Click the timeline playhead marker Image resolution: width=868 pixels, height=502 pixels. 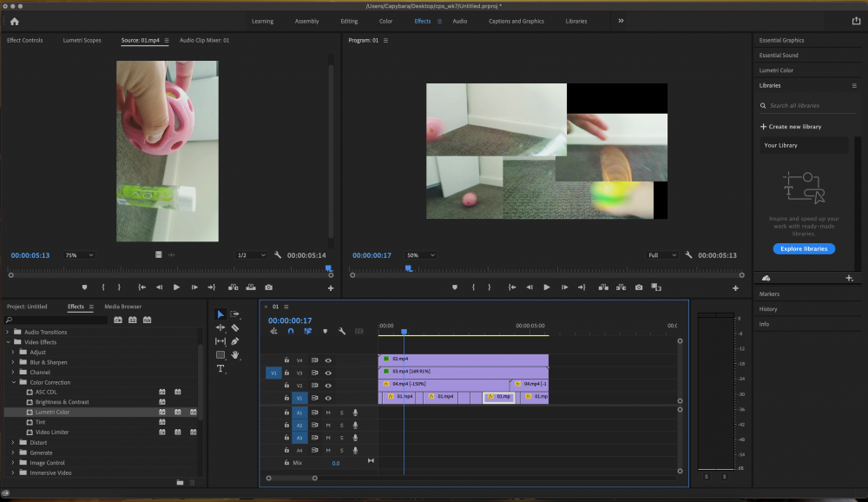[404, 332]
